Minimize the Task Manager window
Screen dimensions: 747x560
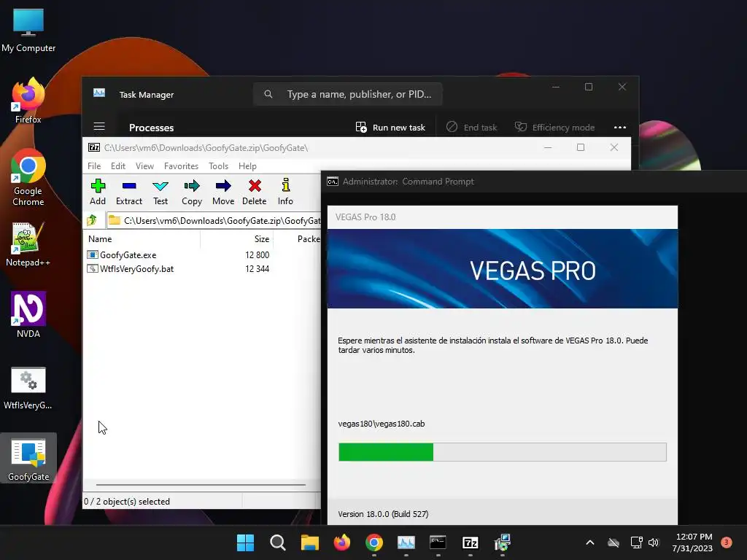pos(555,87)
